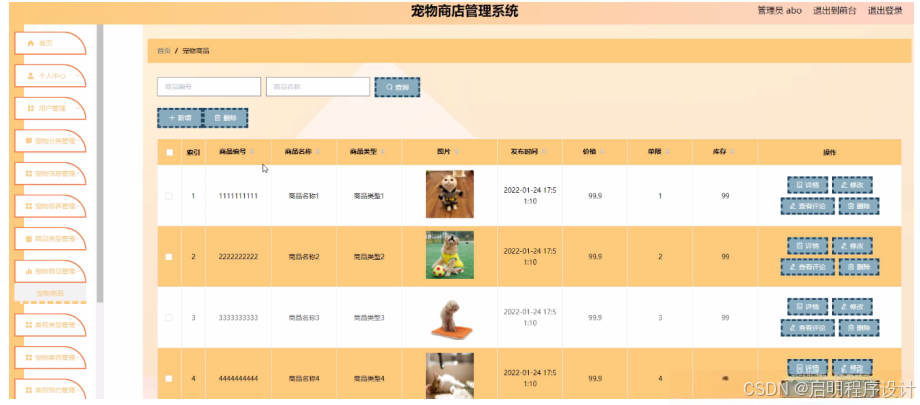Open 查看评论 for 商品名称3

click(807, 328)
